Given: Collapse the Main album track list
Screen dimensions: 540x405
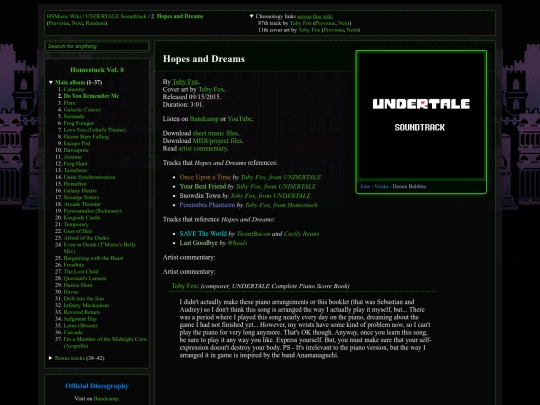Looking at the screenshot, I should click(51, 82).
